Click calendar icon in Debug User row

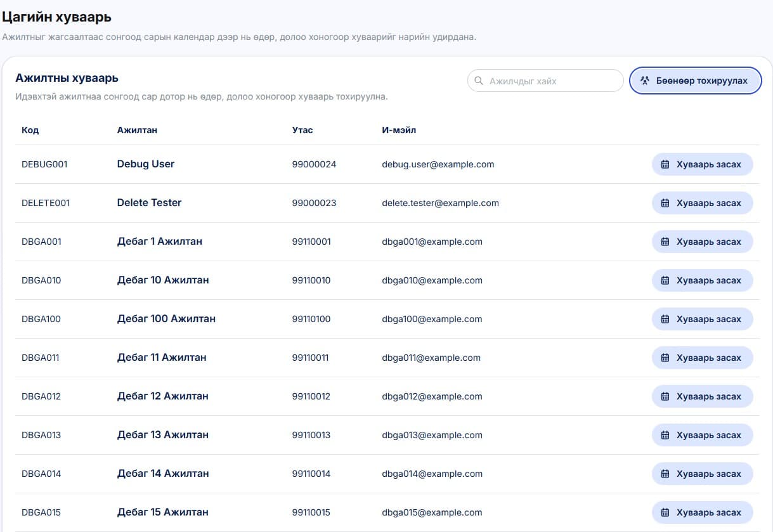click(665, 164)
